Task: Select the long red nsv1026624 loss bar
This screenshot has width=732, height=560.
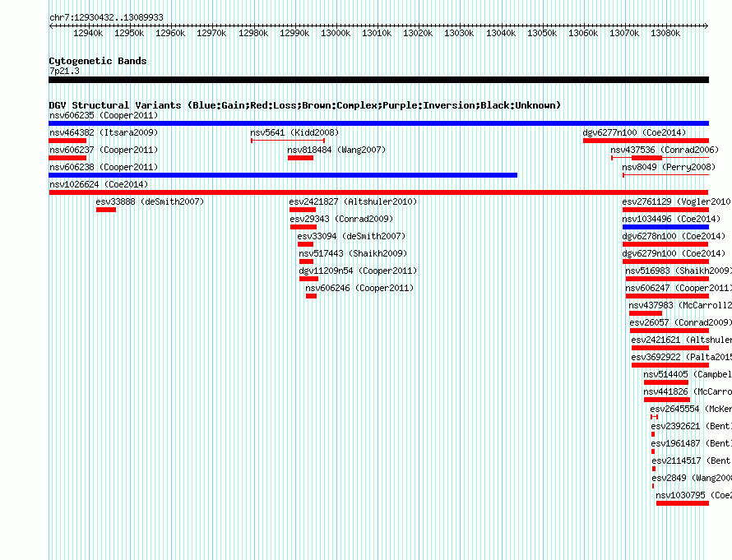Action: [378, 192]
